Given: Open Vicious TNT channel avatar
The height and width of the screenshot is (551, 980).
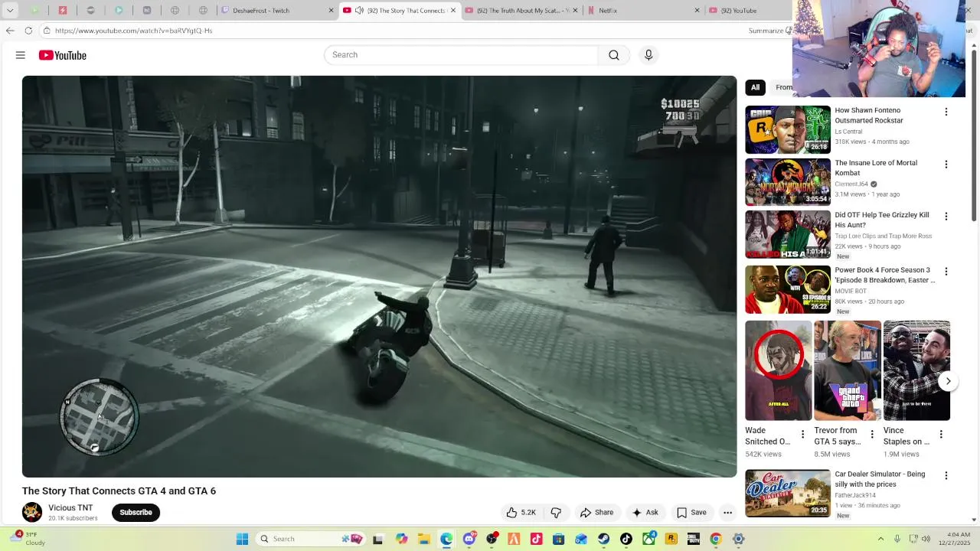Looking at the screenshot, I should tap(32, 512).
